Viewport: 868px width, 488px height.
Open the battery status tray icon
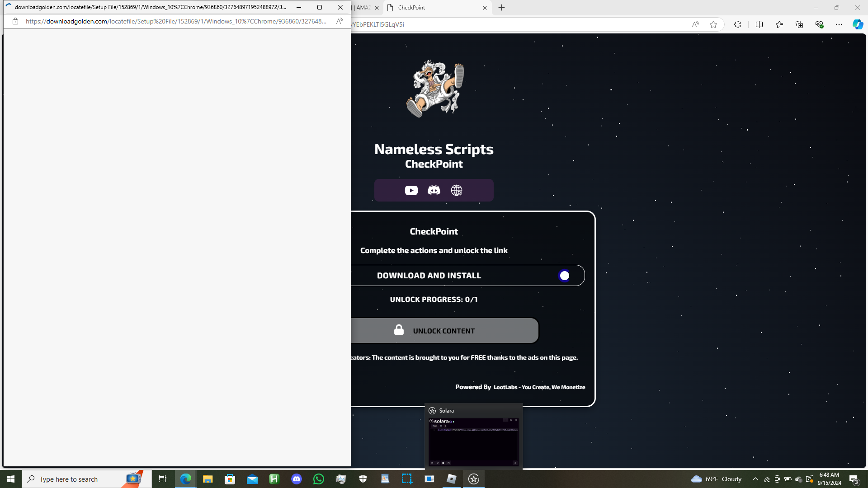coord(788,479)
